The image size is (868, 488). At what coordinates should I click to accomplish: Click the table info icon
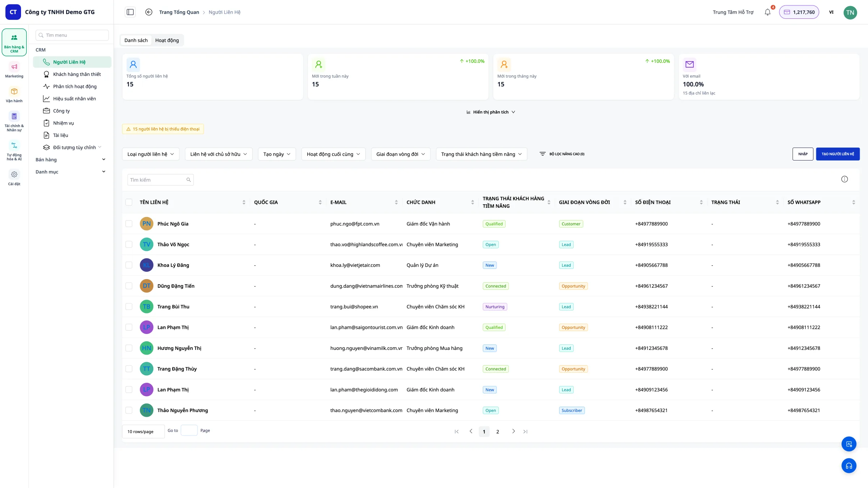tap(844, 179)
